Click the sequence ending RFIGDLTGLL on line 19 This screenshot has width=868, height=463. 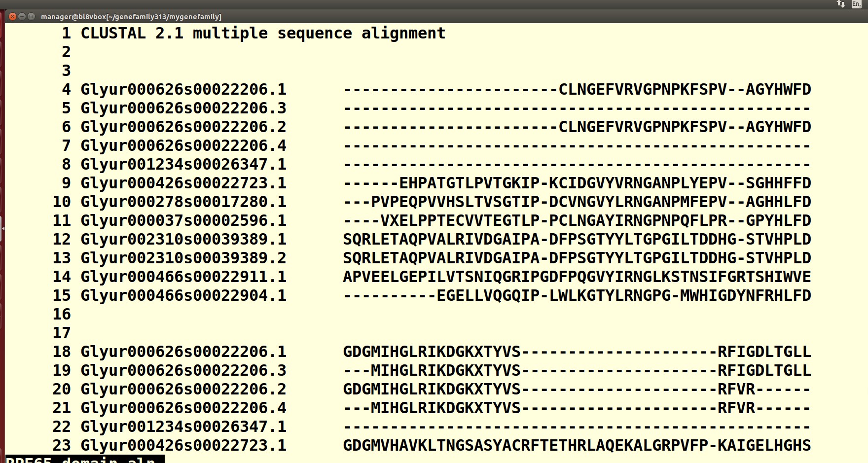(x=577, y=371)
